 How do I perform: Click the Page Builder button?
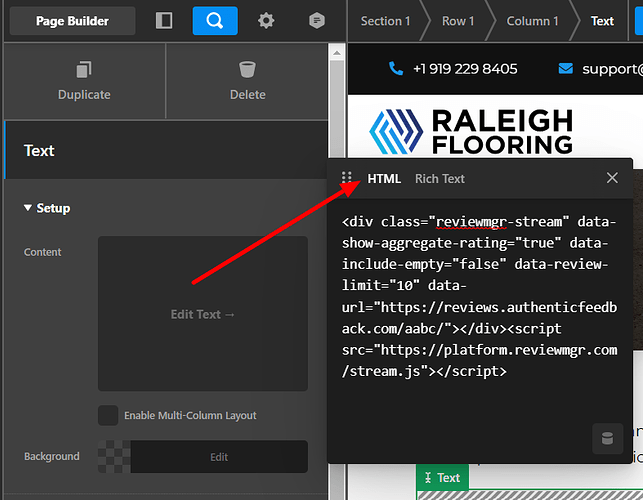[x=72, y=21]
